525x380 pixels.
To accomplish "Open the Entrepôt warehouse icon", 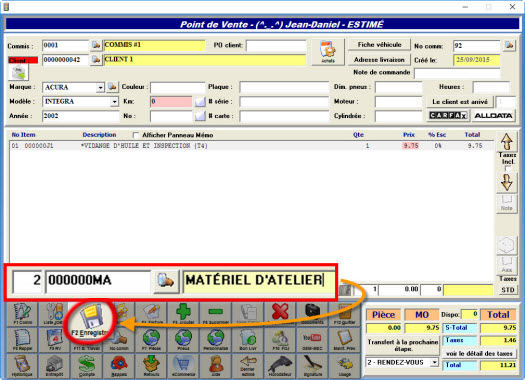I will tap(54, 366).
